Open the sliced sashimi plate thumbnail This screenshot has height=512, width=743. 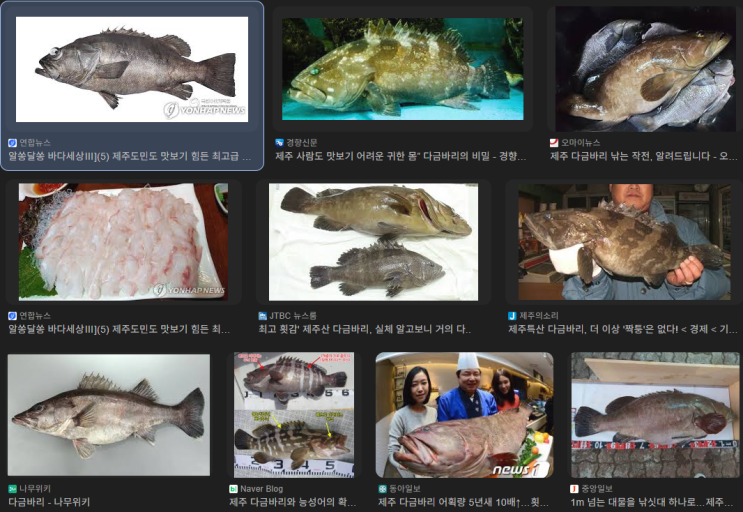(x=123, y=242)
